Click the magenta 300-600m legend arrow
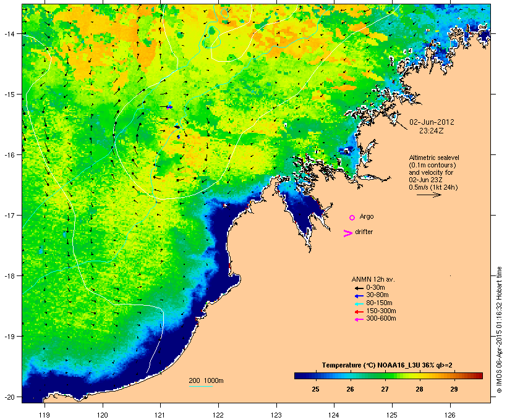The height and width of the screenshot is (420, 507). pyautogui.click(x=359, y=319)
